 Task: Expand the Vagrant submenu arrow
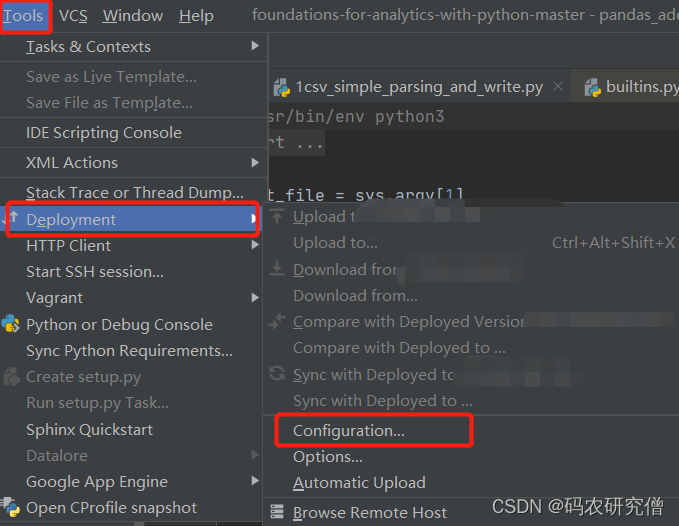[x=255, y=297]
